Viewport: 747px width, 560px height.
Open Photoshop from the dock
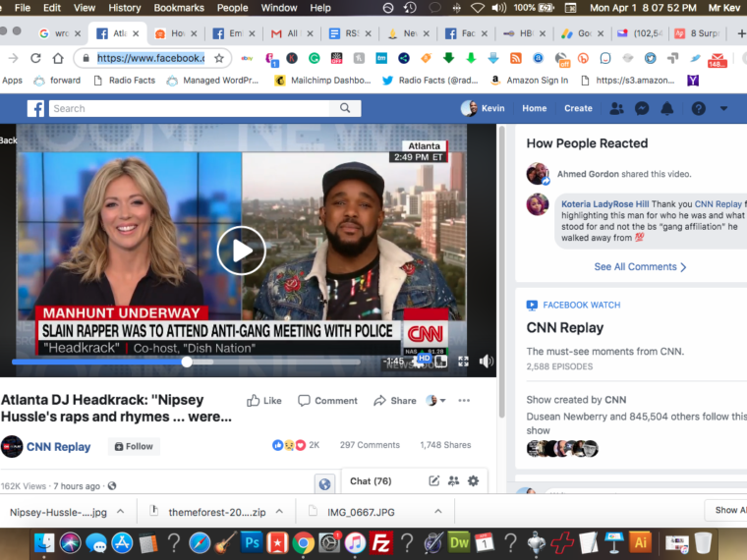(251, 542)
